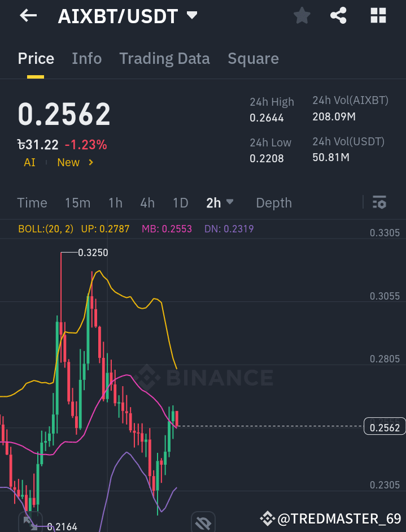Select the Depth view
The height and width of the screenshot is (532, 406).
(274, 202)
